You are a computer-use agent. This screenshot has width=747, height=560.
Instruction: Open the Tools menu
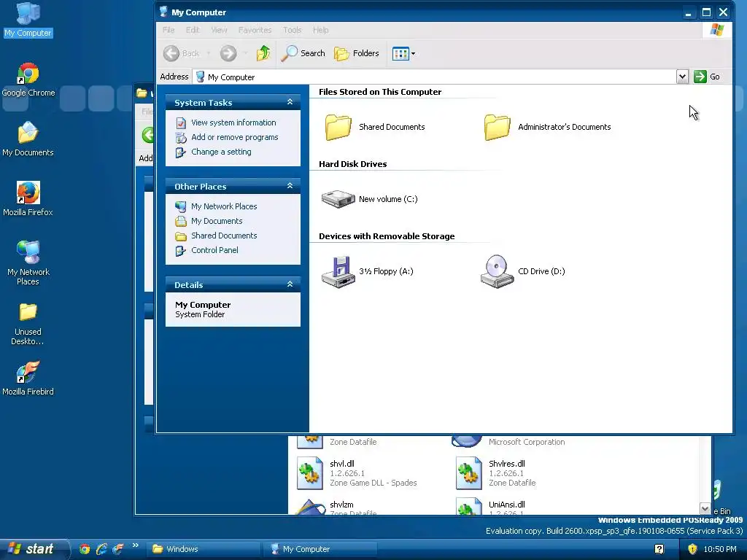(x=292, y=30)
